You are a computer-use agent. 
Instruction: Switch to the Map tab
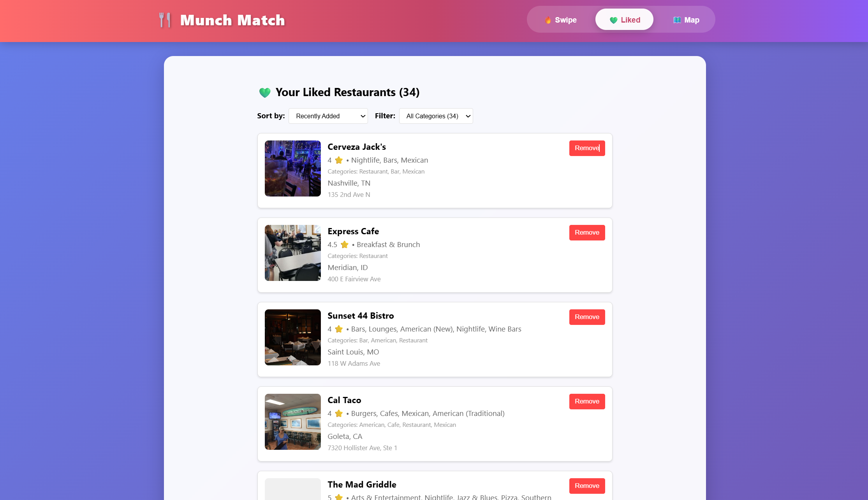coord(686,19)
